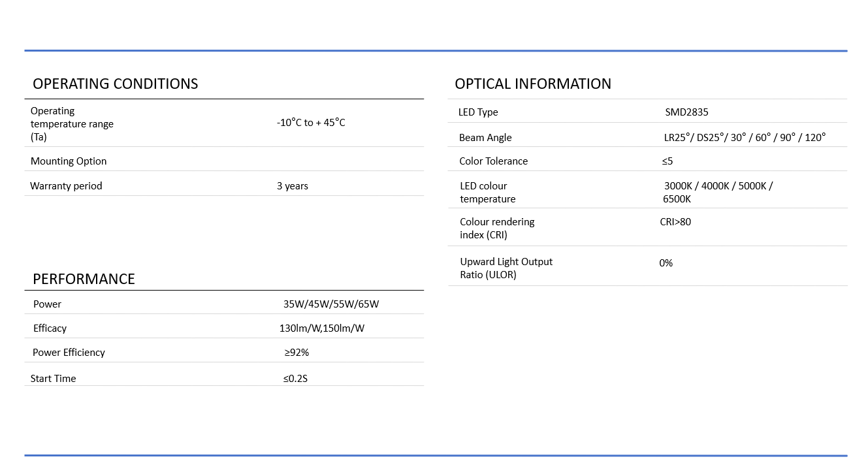Select the Operating temperature range (Ta) label
Viewport: 868px width, 461px height.
tap(72, 124)
